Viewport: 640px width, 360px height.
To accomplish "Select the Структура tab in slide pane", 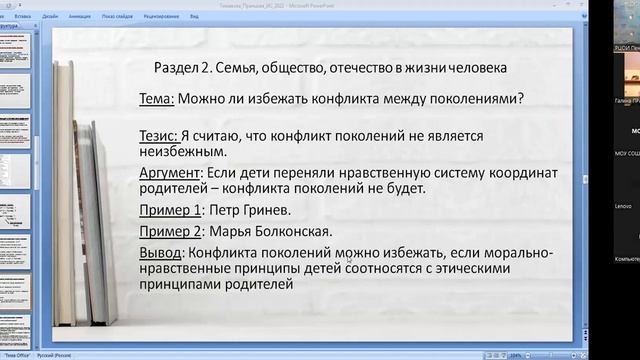I will click(x=10, y=26).
